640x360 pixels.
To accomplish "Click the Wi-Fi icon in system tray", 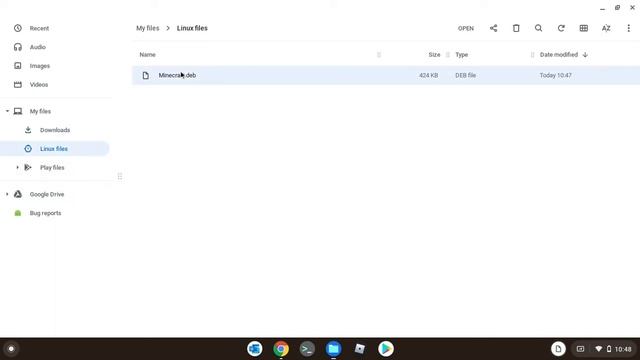I will click(598, 349).
